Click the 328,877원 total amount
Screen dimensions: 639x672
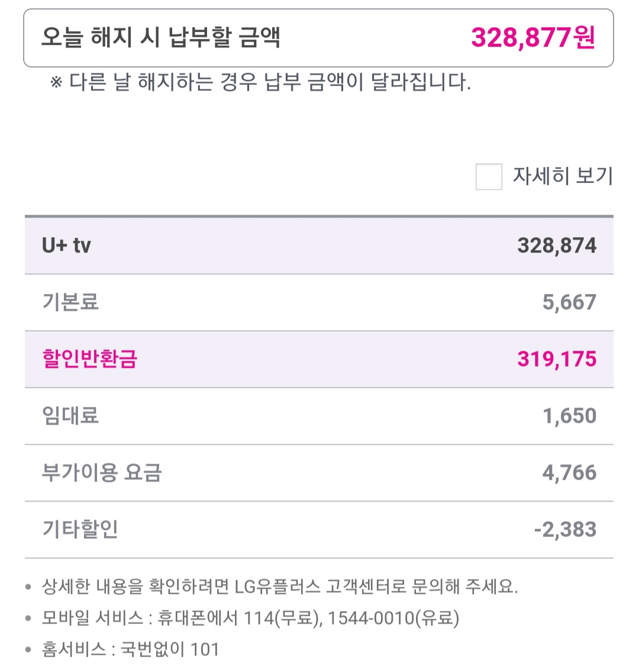tap(533, 38)
